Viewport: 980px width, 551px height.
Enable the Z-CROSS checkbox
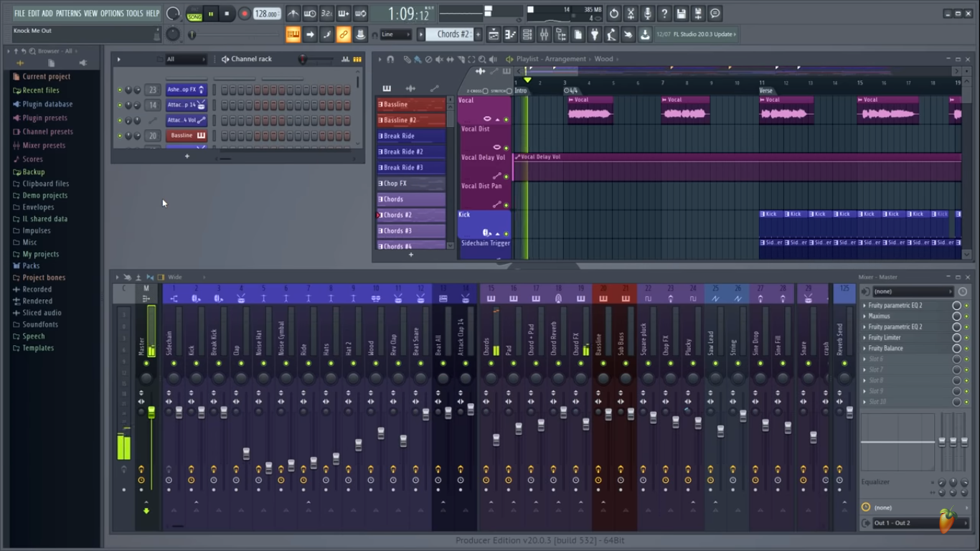[x=485, y=91]
